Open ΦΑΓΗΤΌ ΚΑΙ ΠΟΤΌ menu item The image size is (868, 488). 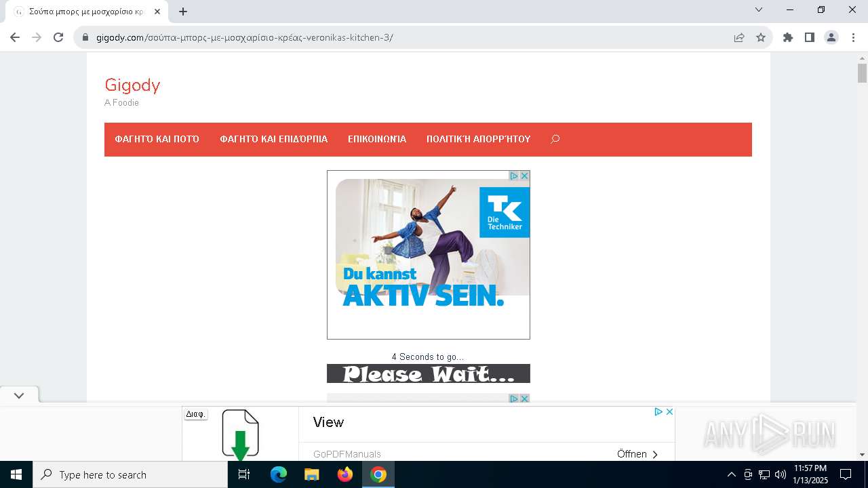157,139
